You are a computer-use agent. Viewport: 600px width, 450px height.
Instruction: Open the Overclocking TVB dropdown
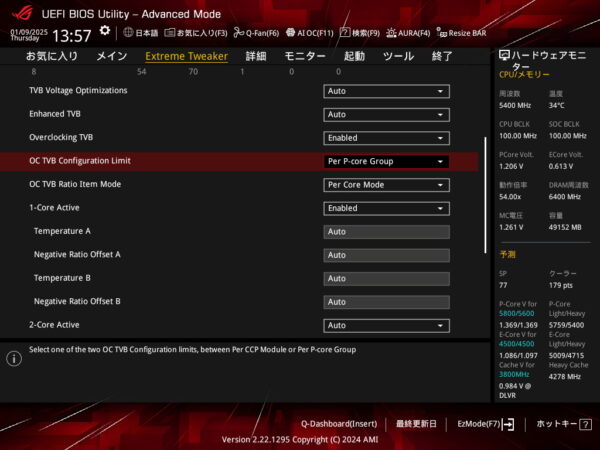[x=386, y=138]
